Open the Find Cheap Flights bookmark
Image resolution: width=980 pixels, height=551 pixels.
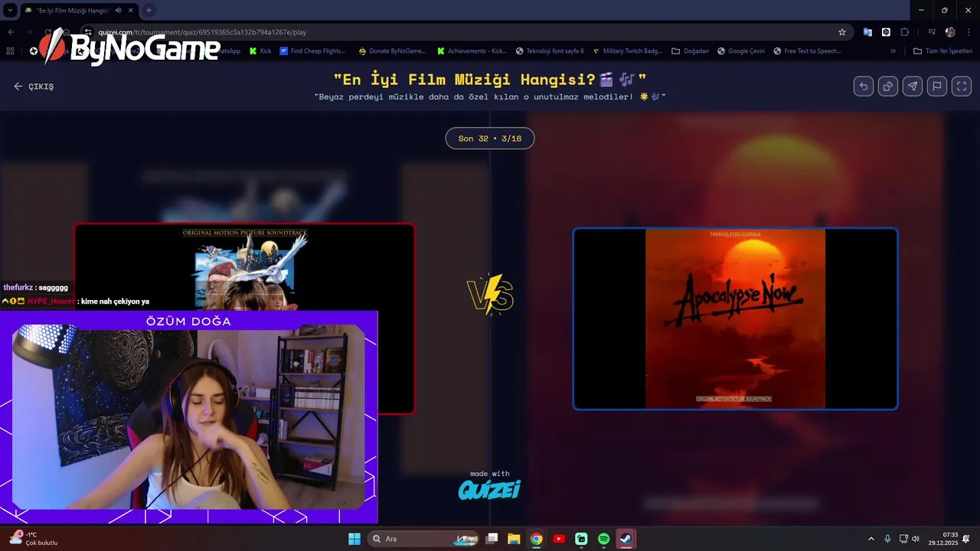312,51
